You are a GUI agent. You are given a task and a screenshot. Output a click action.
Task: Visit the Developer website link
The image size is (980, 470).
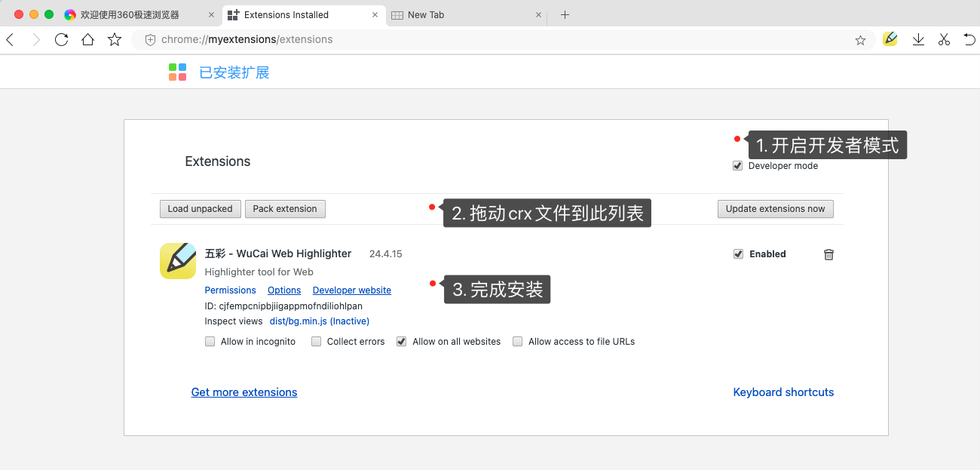tap(352, 290)
